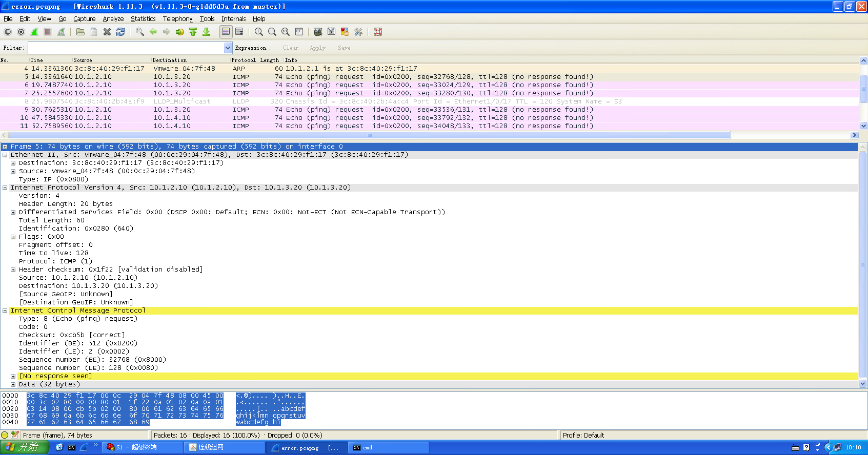Jump to the first packet
This screenshot has height=455, width=868.
[x=193, y=32]
